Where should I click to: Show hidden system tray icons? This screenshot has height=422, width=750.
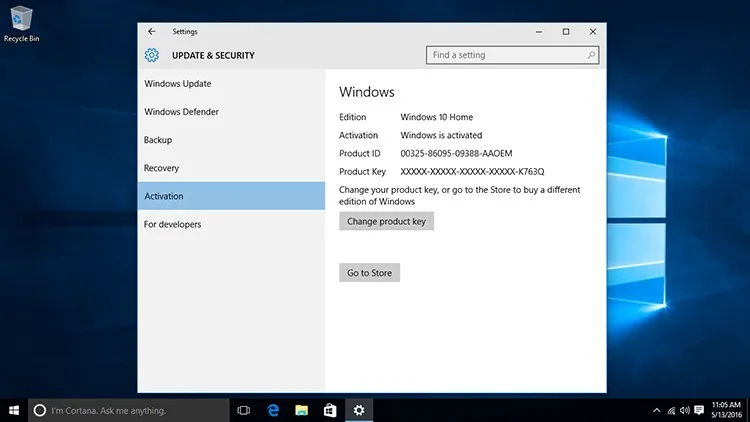(657, 410)
